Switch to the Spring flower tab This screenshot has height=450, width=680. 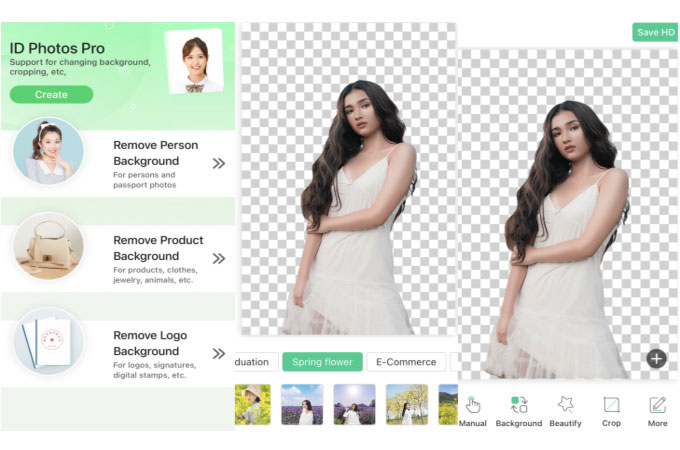[322, 362]
